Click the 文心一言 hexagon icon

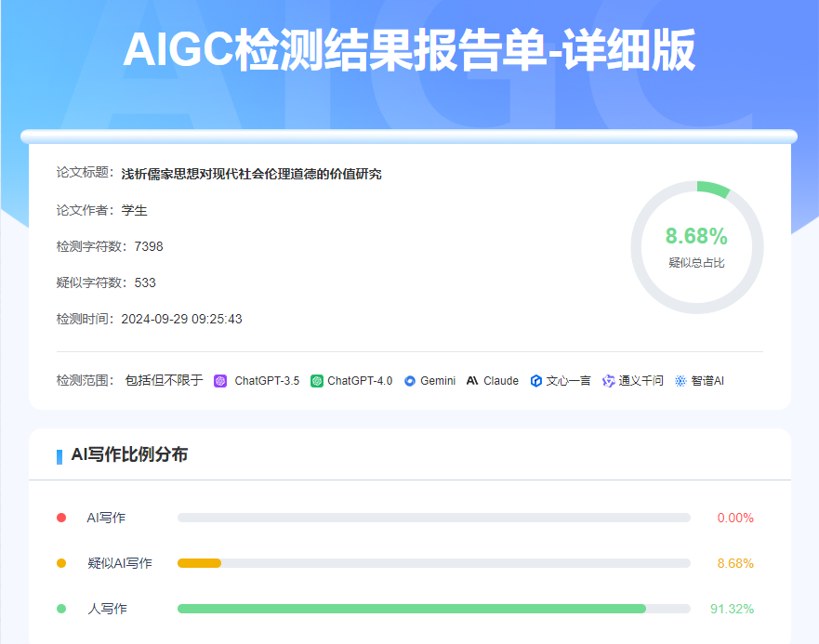pos(535,381)
